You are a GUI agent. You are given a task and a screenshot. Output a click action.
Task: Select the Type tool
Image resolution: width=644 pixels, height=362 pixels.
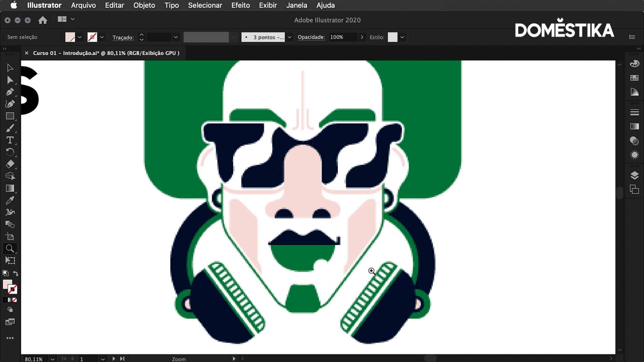(x=10, y=140)
